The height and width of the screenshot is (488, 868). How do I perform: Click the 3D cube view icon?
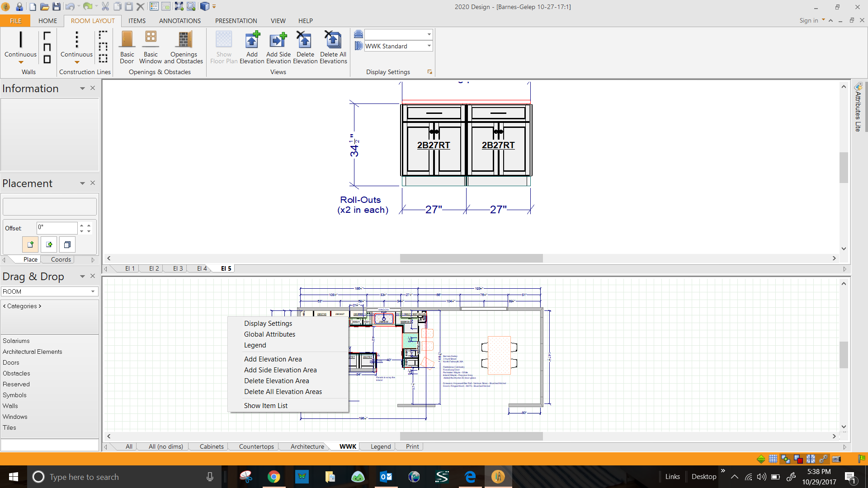click(205, 7)
